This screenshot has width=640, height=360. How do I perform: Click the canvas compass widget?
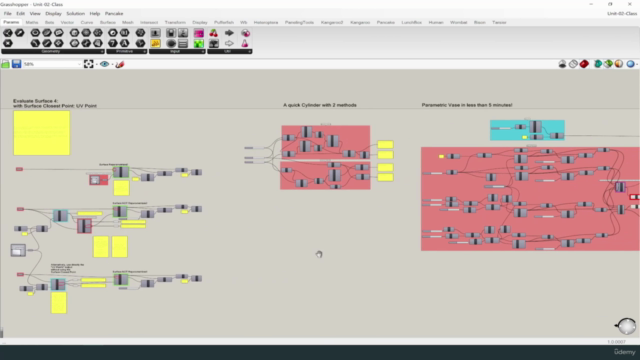point(627,326)
